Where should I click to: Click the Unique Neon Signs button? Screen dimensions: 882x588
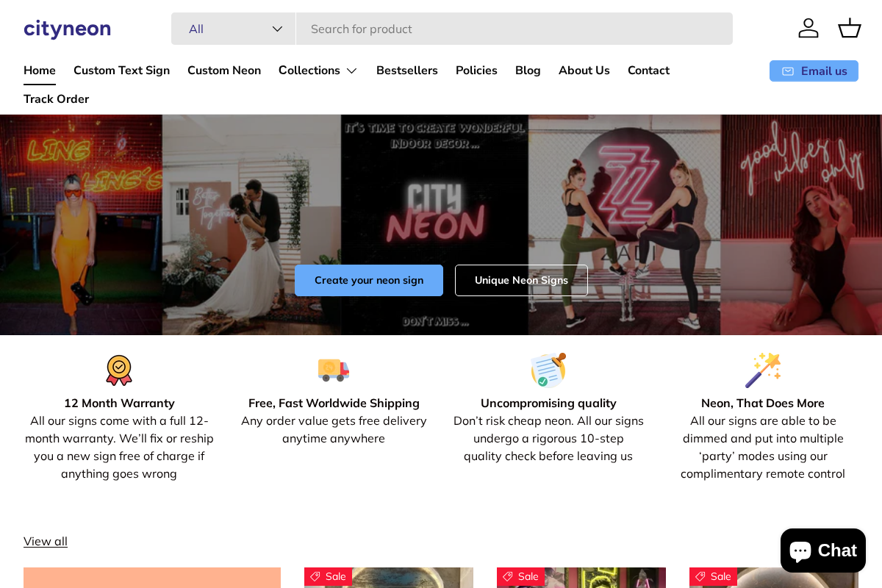point(521,280)
